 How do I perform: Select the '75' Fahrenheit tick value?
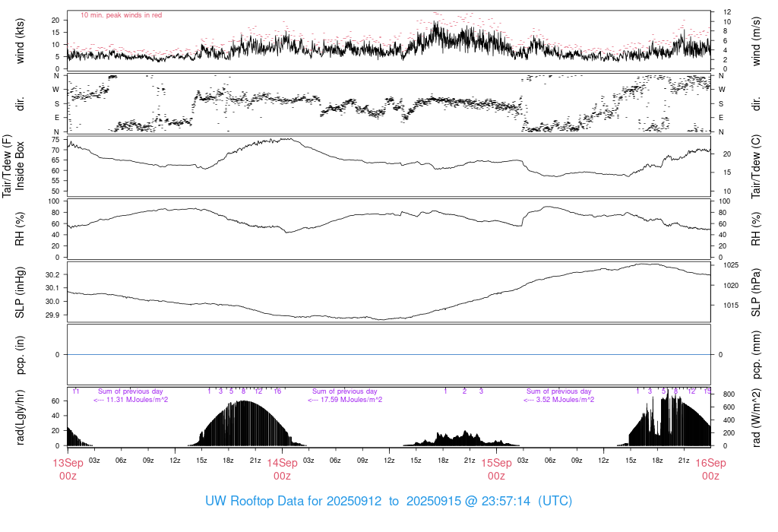55,140
